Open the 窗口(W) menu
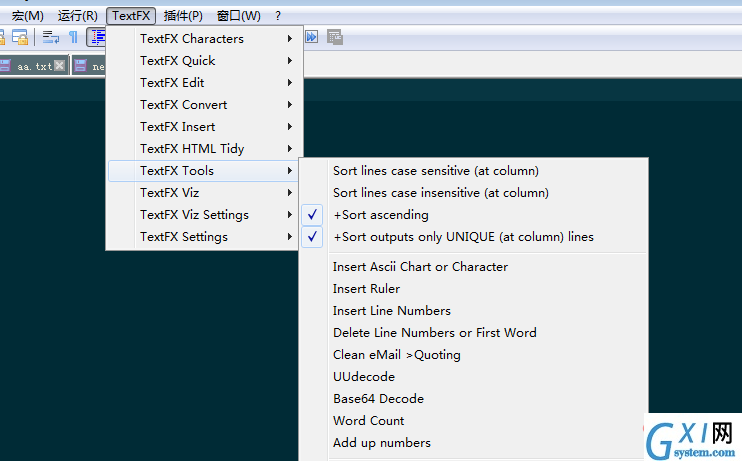The image size is (742, 461). (238, 16)
